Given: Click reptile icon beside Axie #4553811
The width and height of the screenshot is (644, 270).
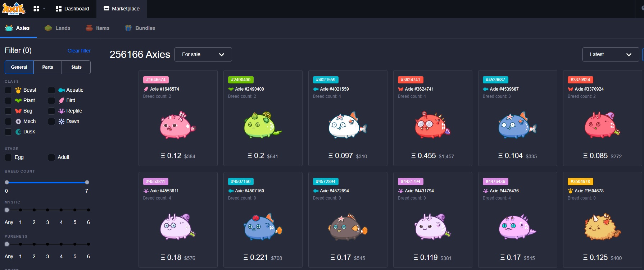Looking at the screenshot, I should [x=146, y=191].
